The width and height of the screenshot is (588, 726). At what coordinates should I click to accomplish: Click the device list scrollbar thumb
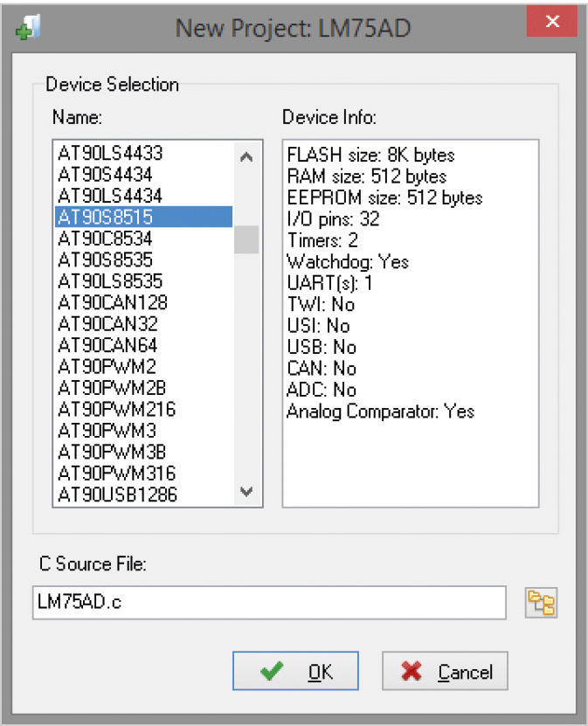point(246,239)
